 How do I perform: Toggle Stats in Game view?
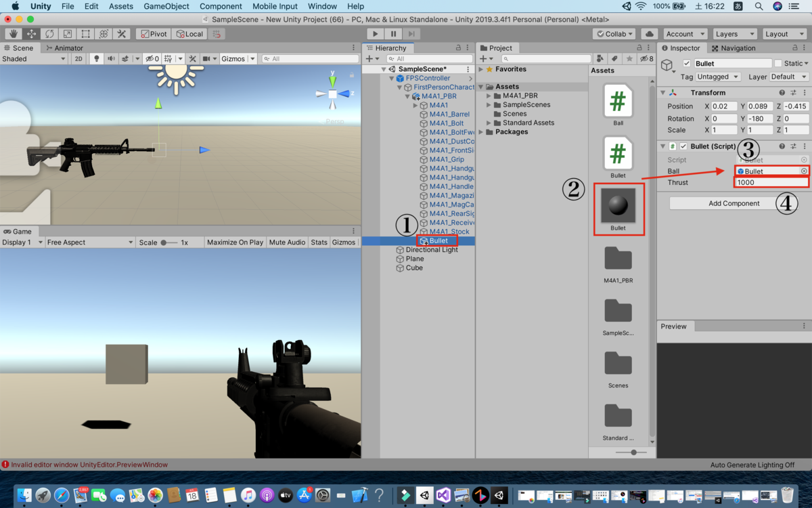pos(319,242)
